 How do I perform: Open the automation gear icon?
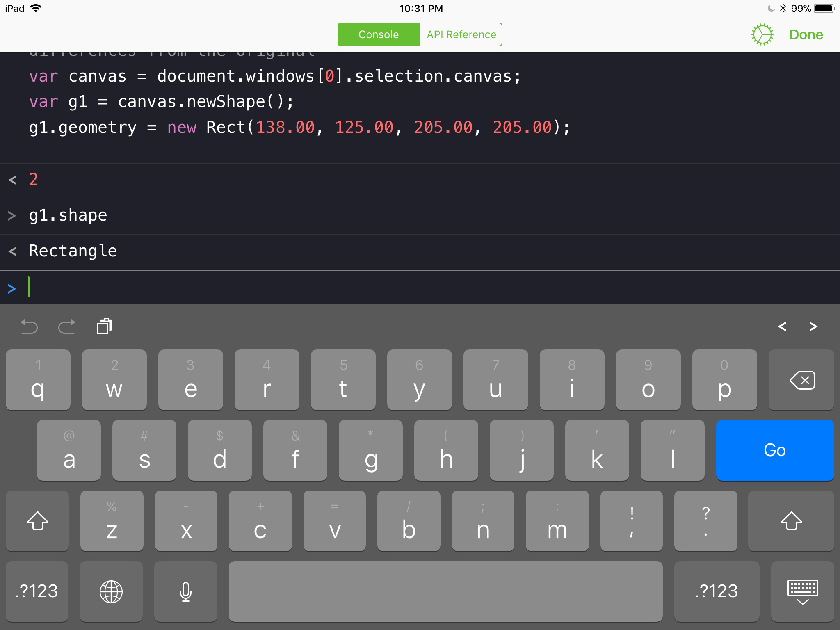point(762,34)
